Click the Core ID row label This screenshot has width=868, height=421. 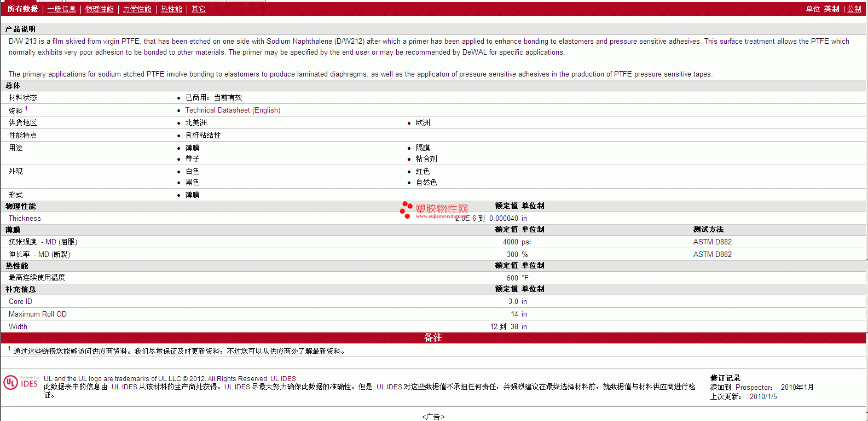tap(20, 301)
